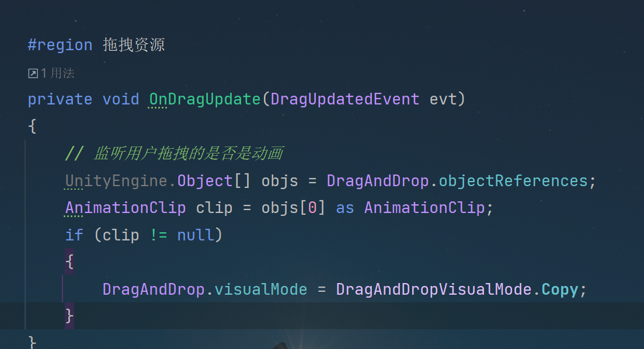This screenshot has height=349, width=644.
Task: Click the underlined AnimationClip type declaration
Action: [x=126, y=208]
